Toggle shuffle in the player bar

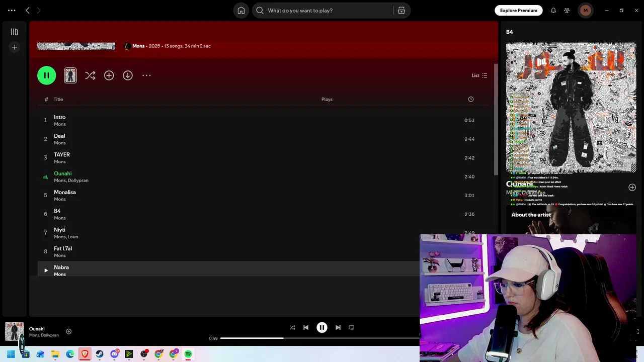click(x=292, y=327)
